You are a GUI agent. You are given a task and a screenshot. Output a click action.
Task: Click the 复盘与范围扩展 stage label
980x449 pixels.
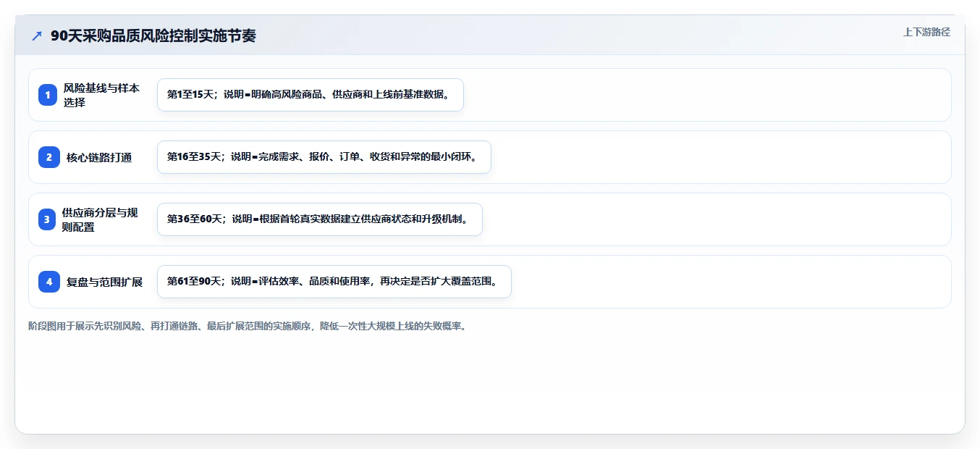click(104, 282)
